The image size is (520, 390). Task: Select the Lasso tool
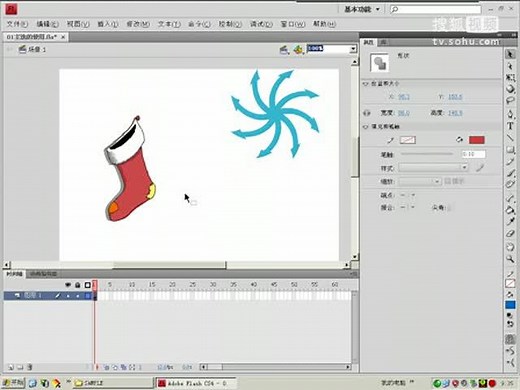click(510, 100)
